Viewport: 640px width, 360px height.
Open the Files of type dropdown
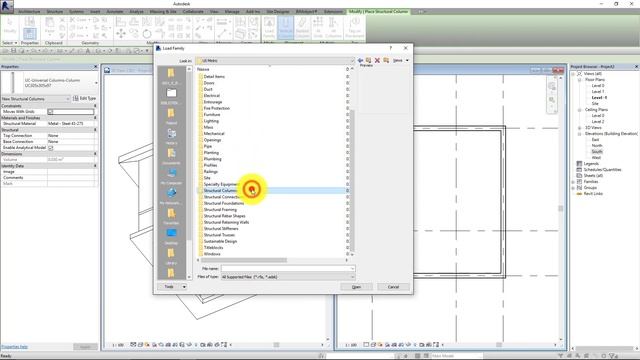click(352, 277)
